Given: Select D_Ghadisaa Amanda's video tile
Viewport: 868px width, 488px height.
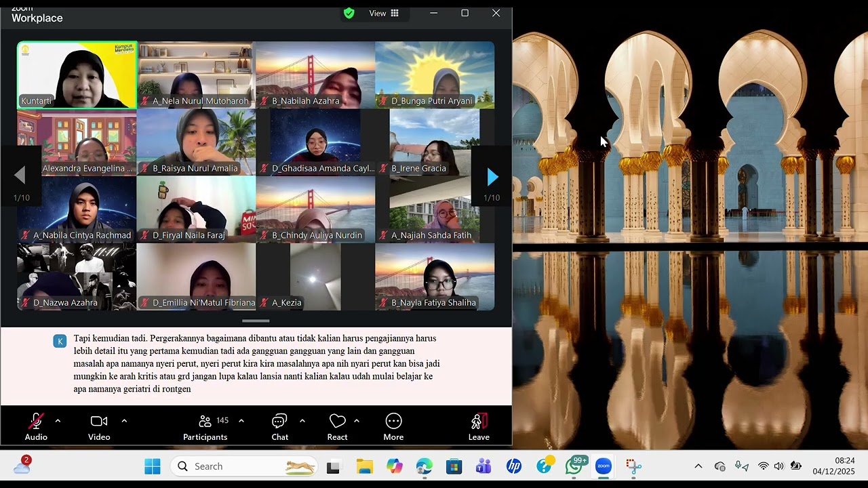Looking at the screenshot, I should click(315, 142).
